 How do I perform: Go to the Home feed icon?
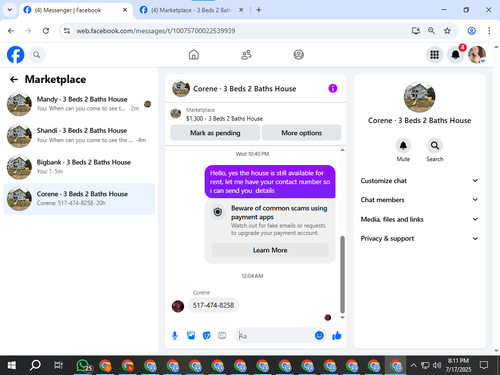(x=194, y=55)
